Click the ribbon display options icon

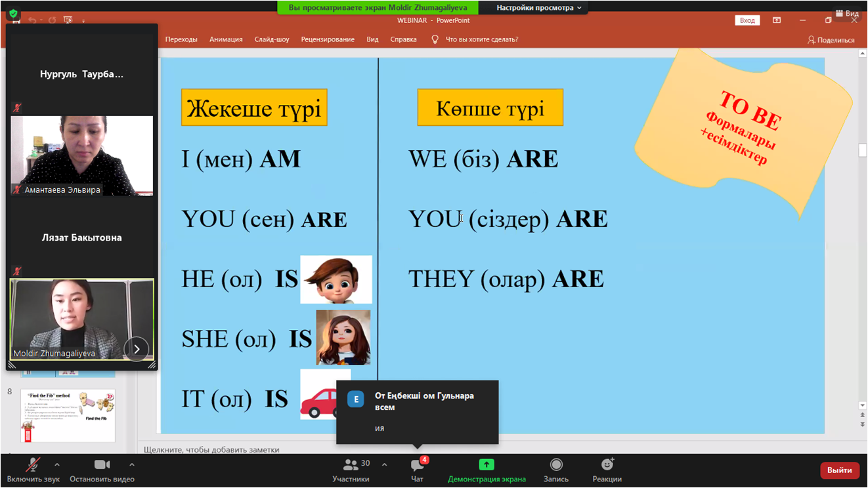pyautogui.click(x=777, y=20)
